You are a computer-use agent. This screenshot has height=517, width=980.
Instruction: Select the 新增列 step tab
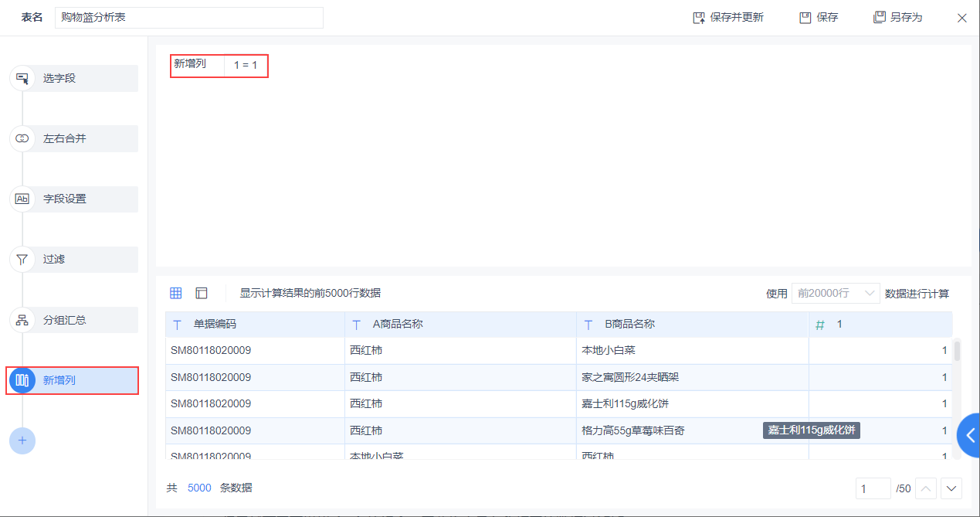pyautogui.click(x=73, y=380)
